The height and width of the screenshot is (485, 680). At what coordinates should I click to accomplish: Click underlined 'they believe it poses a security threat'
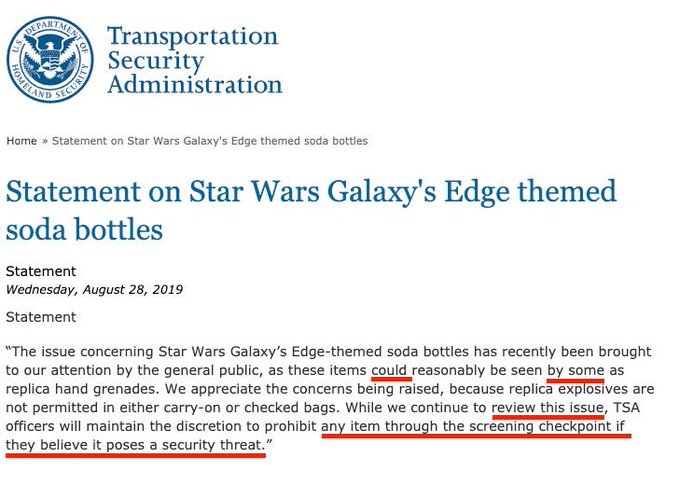(134, 445)
